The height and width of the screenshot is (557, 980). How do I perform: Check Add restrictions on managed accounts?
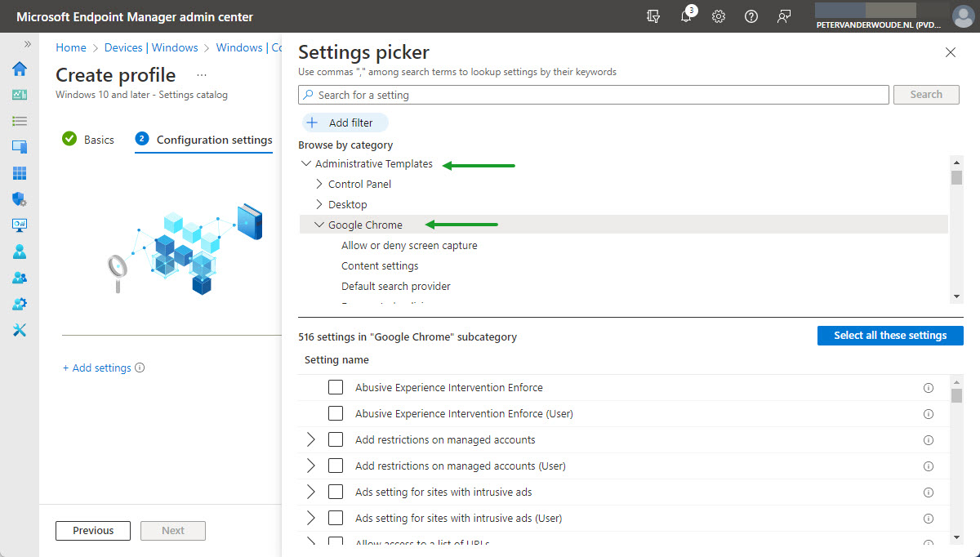pyautogui.click(x=336, y=439)
